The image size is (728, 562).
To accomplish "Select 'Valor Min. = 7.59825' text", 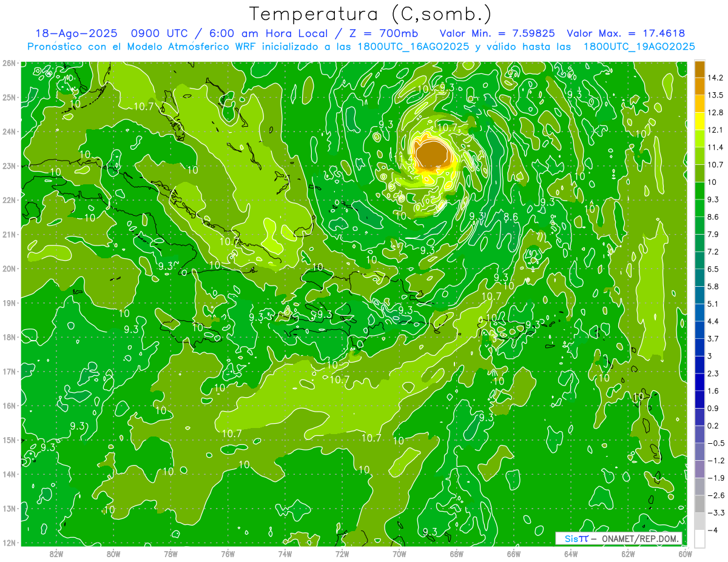I will tap(497, 33).
